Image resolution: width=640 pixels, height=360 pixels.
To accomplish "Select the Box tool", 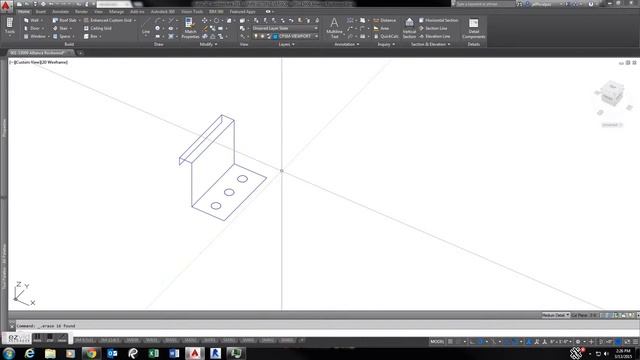I will pos(91,36).
